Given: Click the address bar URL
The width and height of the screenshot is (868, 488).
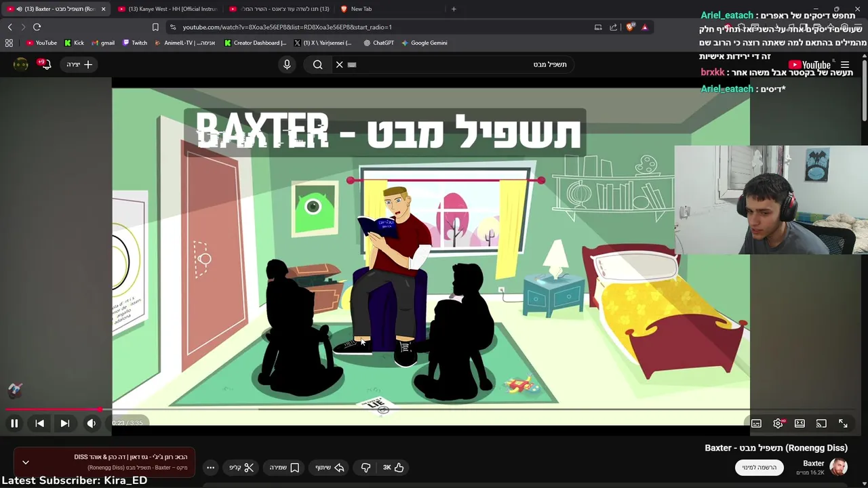Looking at the screenshot, I should [x=287, y=27].
